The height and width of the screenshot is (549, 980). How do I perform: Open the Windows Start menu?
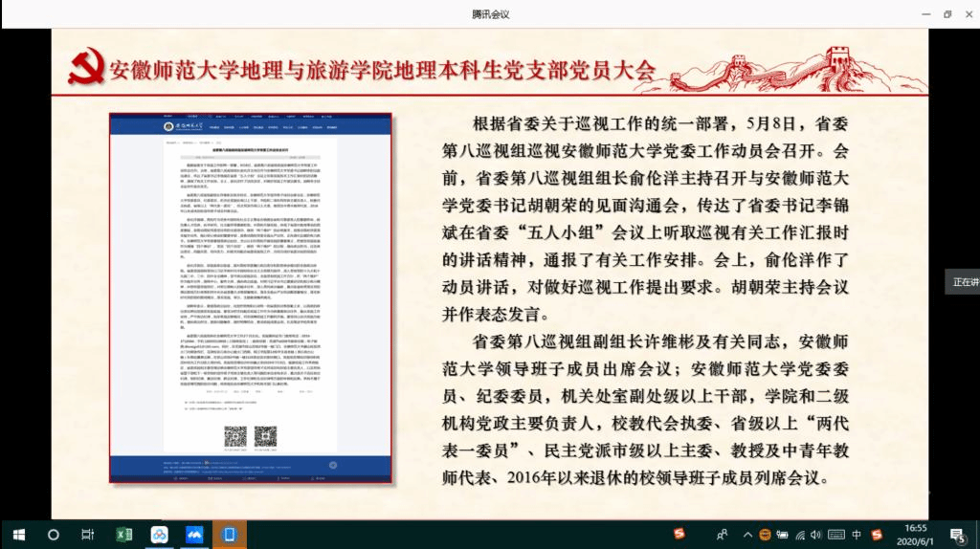coord(18,534)
